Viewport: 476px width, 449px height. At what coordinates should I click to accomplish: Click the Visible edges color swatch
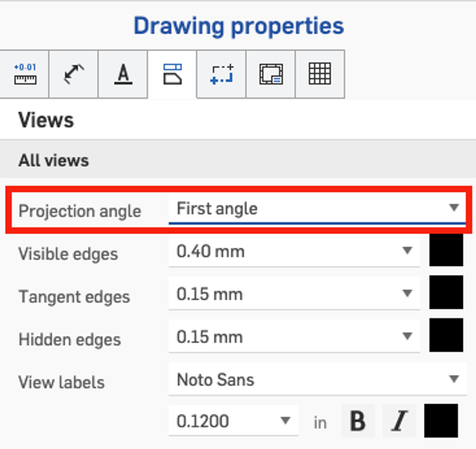(x=446, y=250)
